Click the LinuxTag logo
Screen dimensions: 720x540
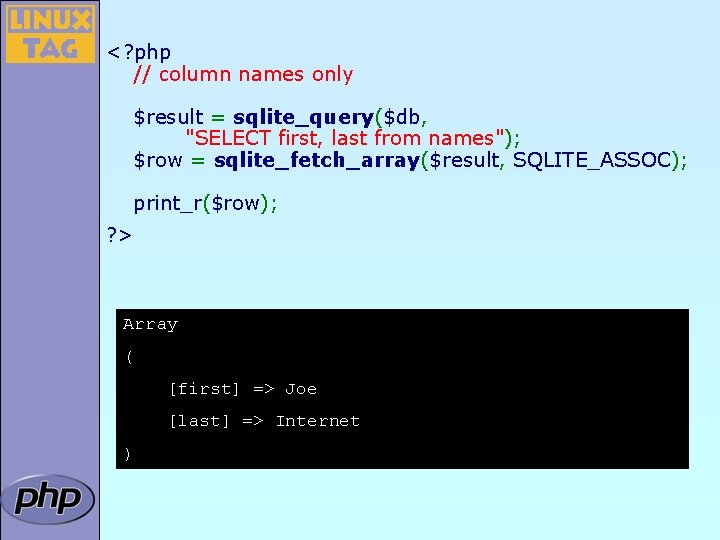50,34
